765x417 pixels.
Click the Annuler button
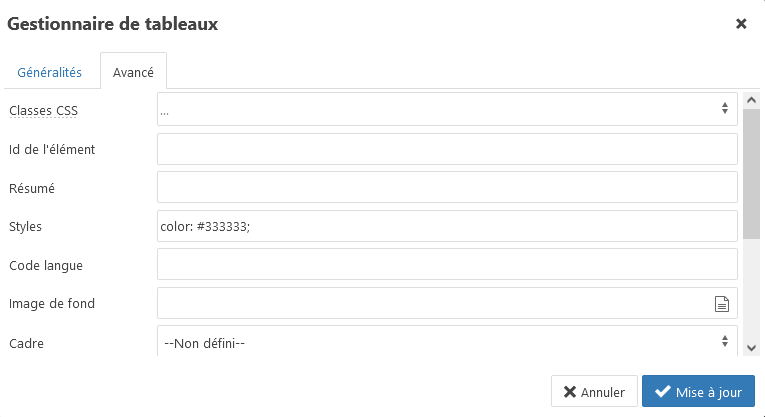(x=594, y=392)
